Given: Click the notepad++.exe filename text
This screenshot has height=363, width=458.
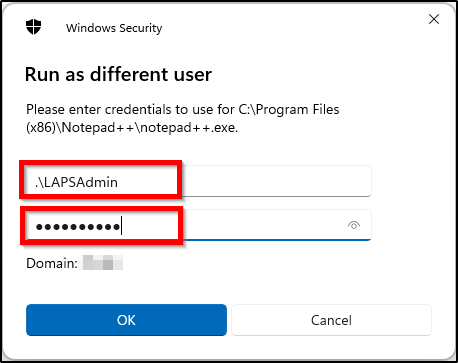Looking at the screenshot, I should [x=188, y=128].
